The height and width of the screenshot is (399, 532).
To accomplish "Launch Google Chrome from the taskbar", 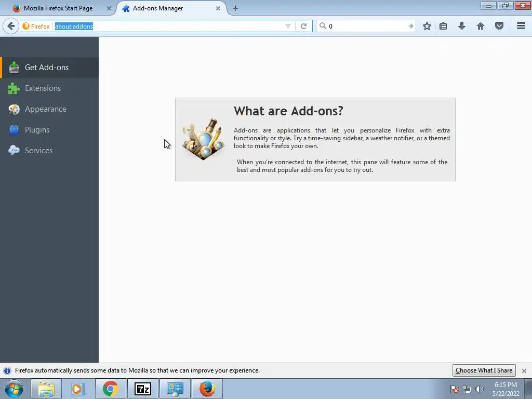I will point(110,389).
